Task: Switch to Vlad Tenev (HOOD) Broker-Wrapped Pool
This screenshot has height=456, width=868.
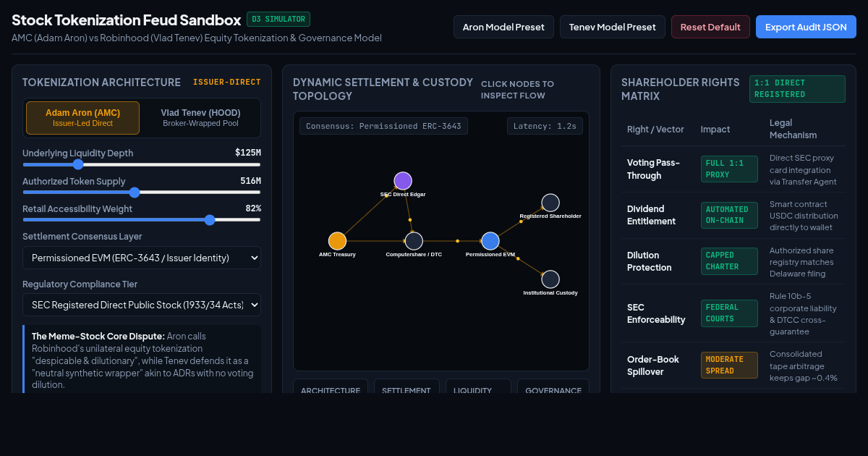Action: pyautogui.click(x=200, y=118)
